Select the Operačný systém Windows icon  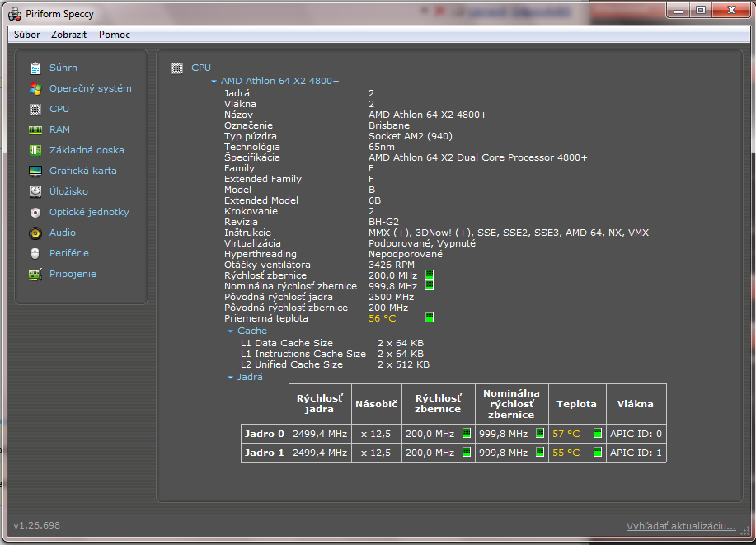click(x=35, y=88)
